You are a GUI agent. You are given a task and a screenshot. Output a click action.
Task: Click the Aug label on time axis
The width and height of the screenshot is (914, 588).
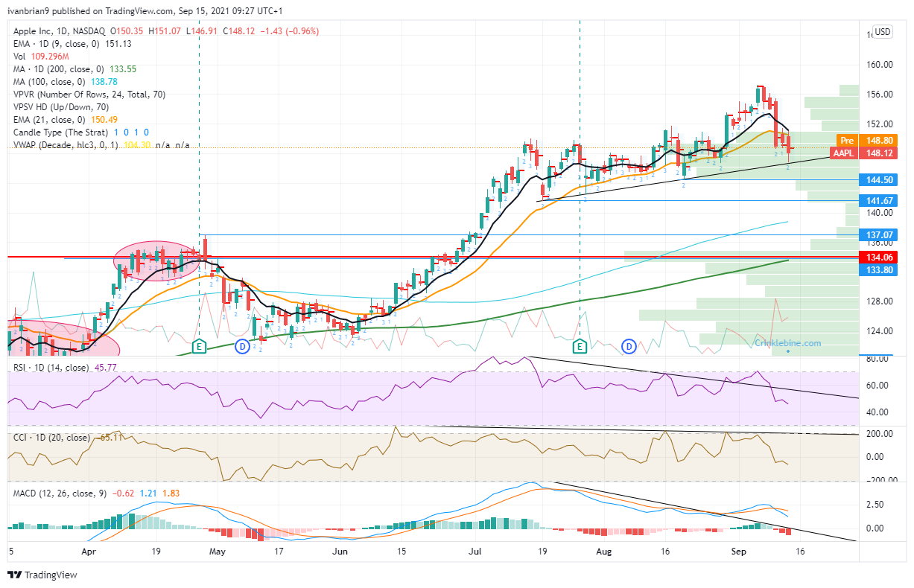click(x=604, y=552)
